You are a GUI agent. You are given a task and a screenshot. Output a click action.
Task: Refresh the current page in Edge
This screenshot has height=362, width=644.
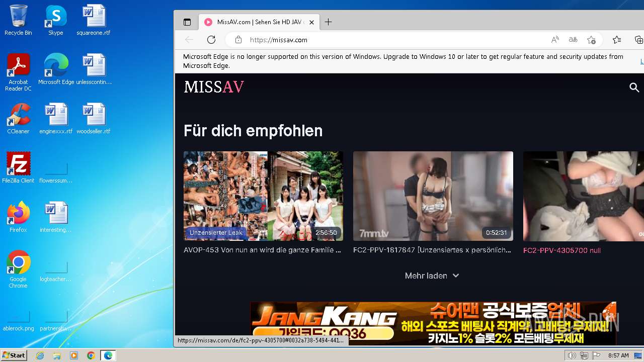(x=211, y=40)
